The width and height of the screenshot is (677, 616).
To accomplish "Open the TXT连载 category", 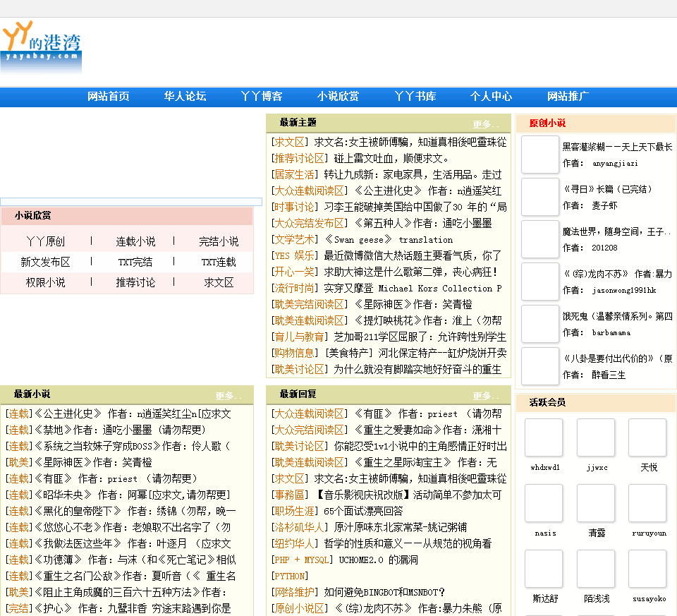I will pos(219,262).
